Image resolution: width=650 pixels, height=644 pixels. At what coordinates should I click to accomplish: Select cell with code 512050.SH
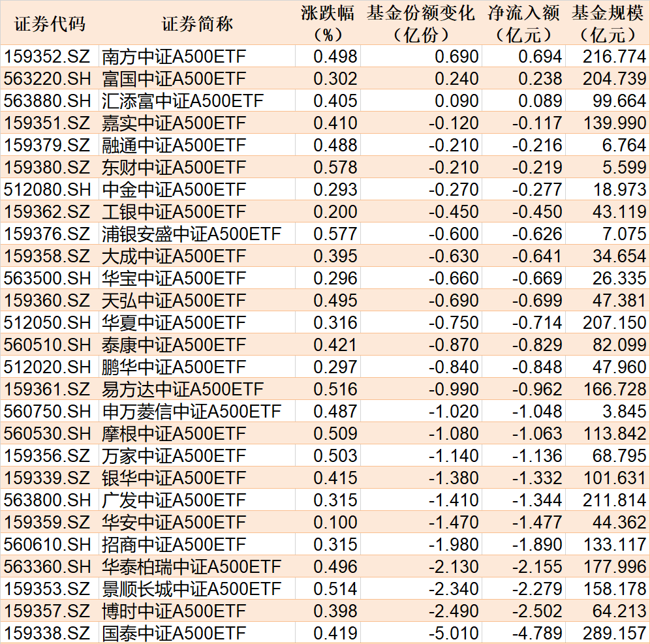[x=50, y=322]
